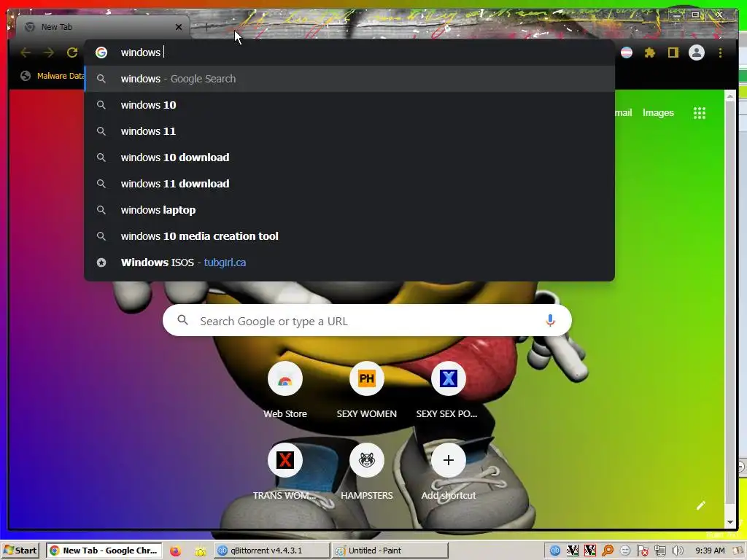The width and height of the screenshot is (747, 560).
Task: Click the gray face tray icon
Action: click(x=625, y=551)
